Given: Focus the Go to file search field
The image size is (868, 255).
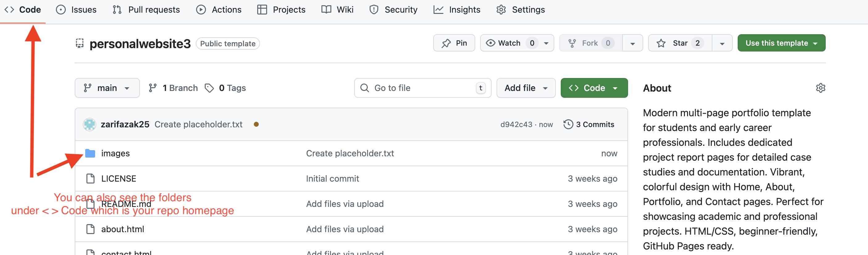Looking at the screenshot, I should (x=422, y=88).
